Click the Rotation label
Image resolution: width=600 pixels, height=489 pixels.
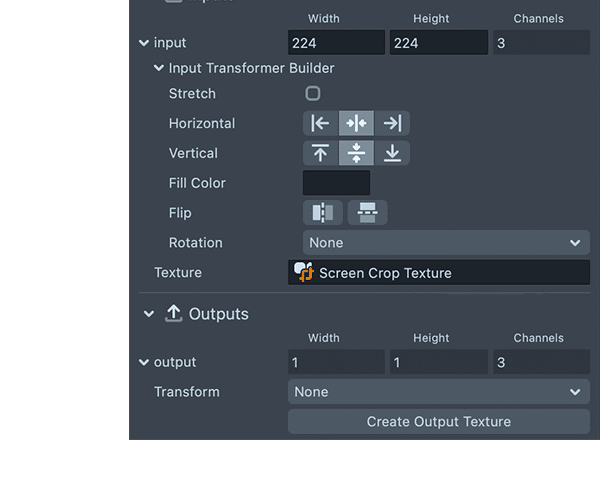tap(196, 243)
